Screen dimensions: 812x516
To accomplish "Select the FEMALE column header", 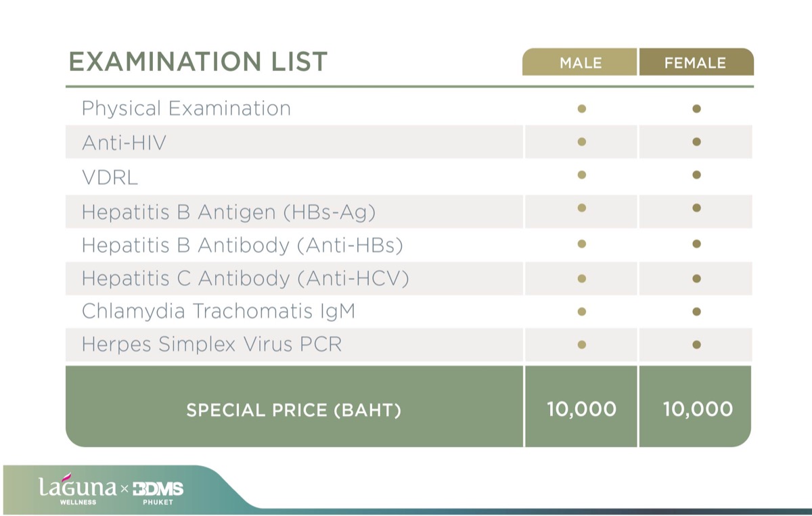I will point(696,62).
